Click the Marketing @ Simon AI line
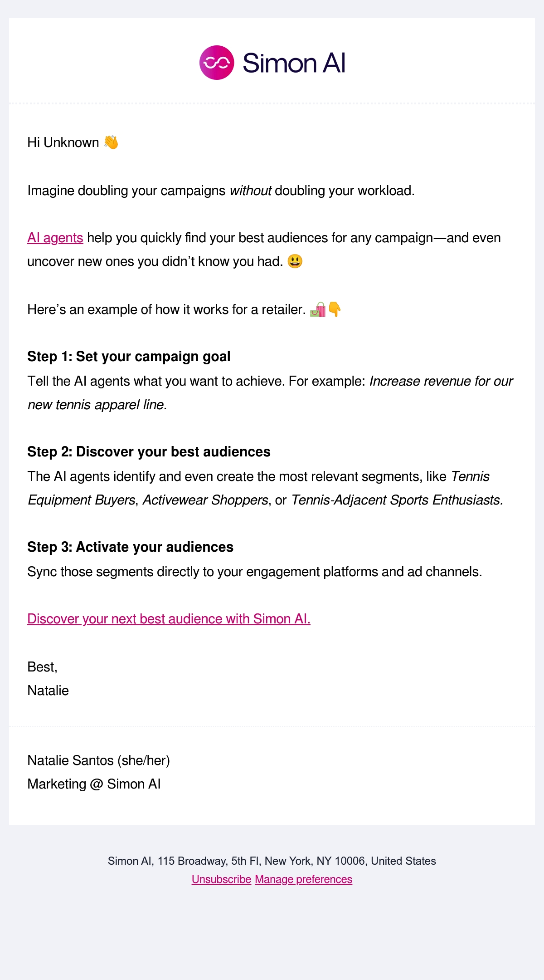The height and width of the screenshot is (980, 544). coord(94,784)
